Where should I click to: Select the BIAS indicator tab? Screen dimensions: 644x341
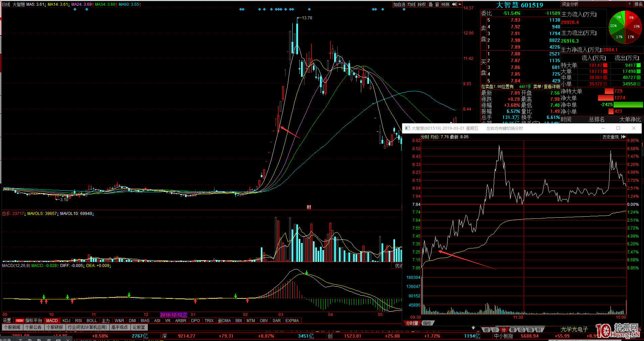[145, 320]
